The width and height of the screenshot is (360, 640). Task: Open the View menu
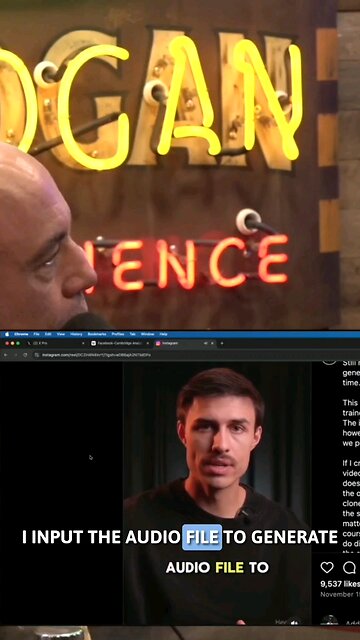pos(61,334)
